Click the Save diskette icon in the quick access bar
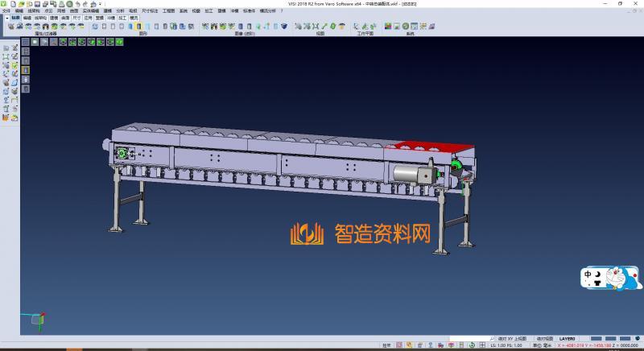Viewport: 644px width, 351px height. pos(37,4)
